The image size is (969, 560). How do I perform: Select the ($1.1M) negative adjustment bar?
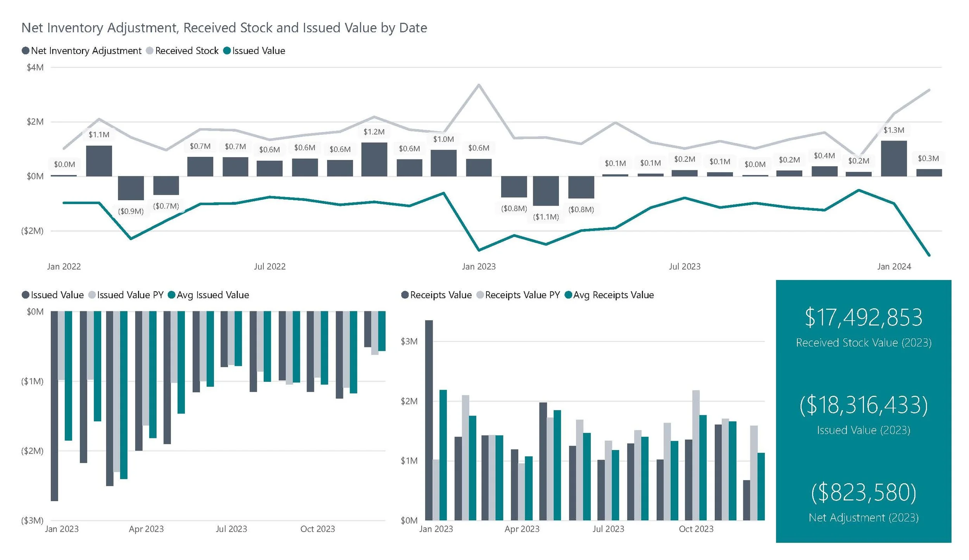546,191
